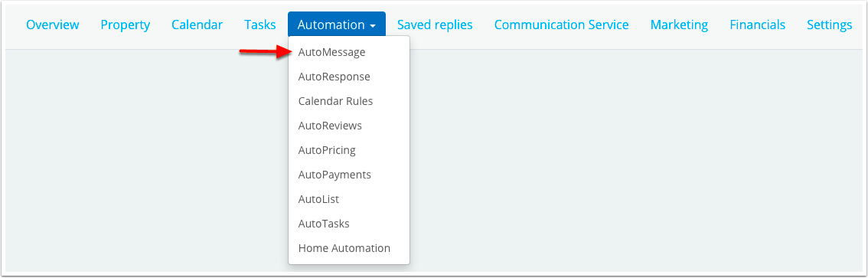Open the Marketing tab
868x278 pixels.
[x=679, y=25]
